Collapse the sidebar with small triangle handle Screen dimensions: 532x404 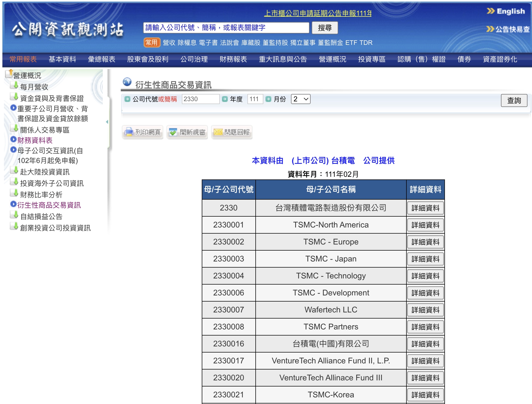pos(107,122)
